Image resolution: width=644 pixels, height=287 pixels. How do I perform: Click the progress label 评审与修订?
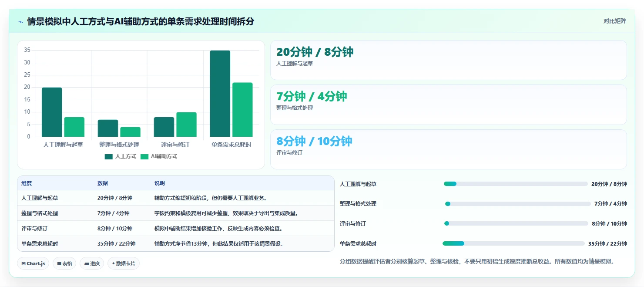[353, 224]
